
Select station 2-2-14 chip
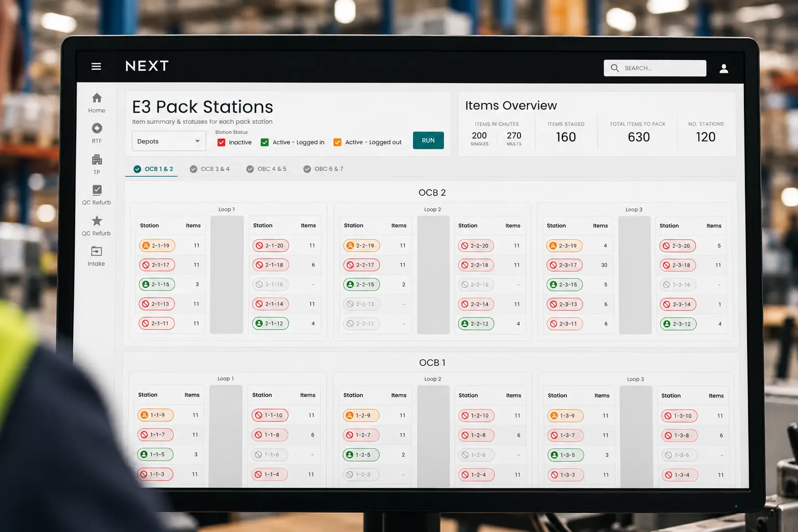[x=475, y=304]
